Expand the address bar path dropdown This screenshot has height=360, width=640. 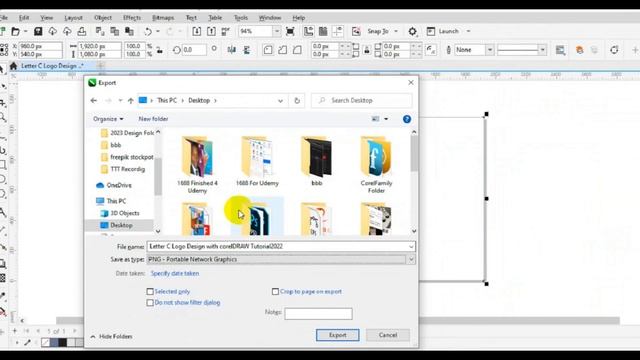tap(280, 100)
